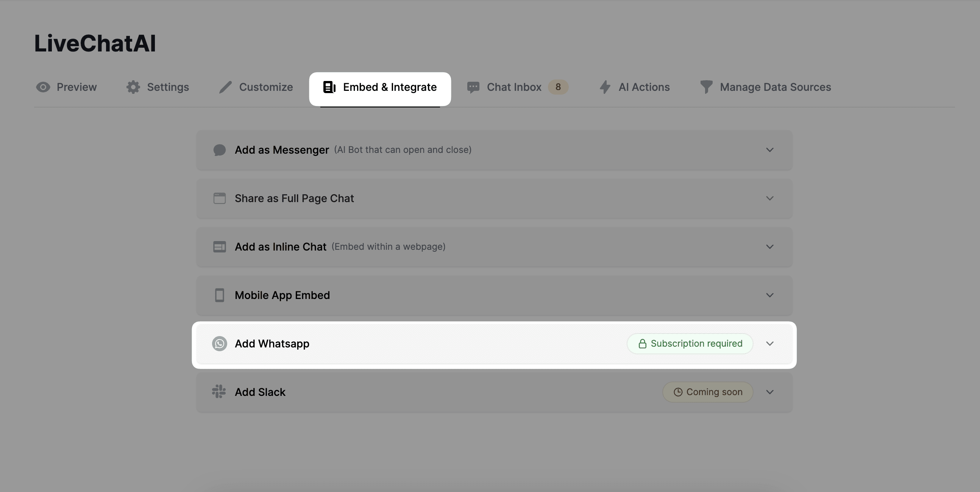Image resolution: width=980 pixels, height=492 pixels.
Task: Click the Messenger chat bubble icon
Action: 220,150
